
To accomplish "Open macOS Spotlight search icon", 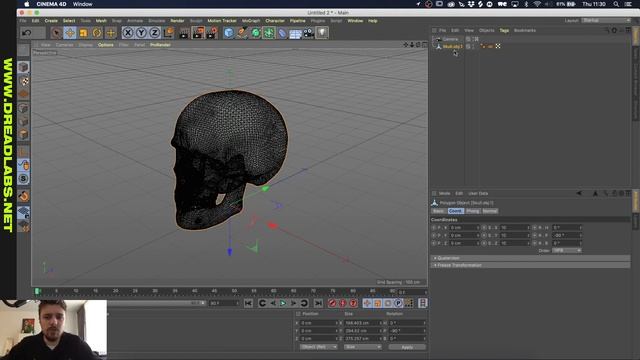I will tap(616, 4).
